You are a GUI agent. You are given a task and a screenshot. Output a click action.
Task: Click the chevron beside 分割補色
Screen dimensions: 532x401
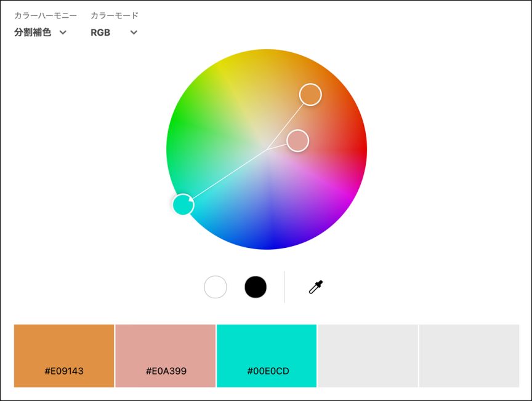(63, 33)
